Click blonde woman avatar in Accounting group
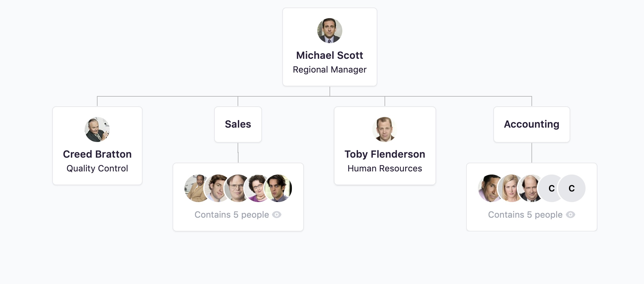The height and width of the screenshot is (284, 644). 510,188
